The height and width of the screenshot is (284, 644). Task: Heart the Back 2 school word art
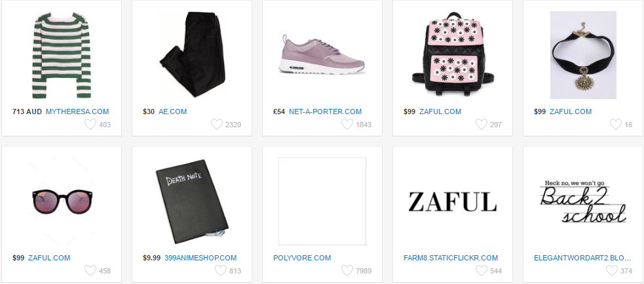[x=611, y=270]
